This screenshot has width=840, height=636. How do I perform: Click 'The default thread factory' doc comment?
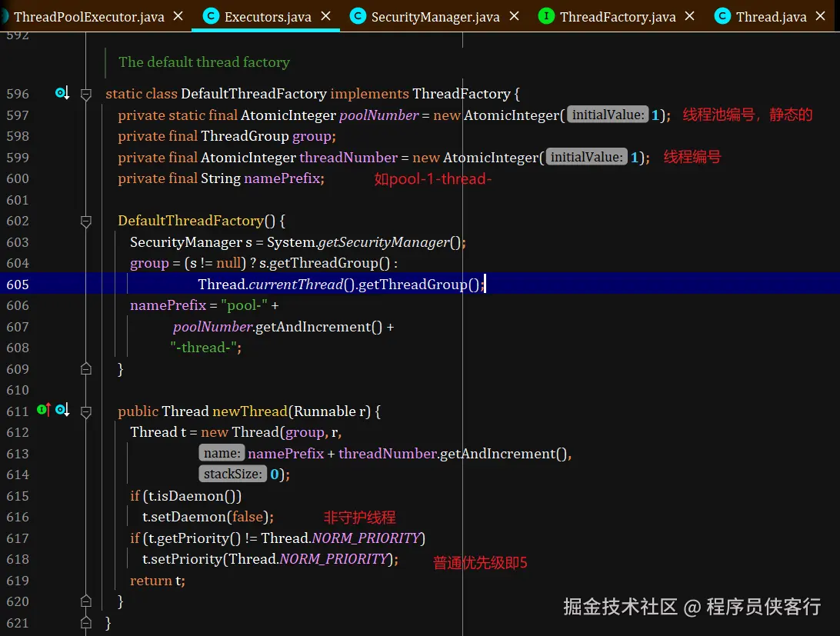point(204,62)
